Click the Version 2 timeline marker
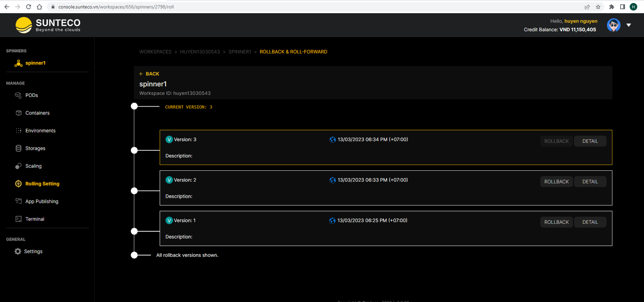 tap(134, 191)
